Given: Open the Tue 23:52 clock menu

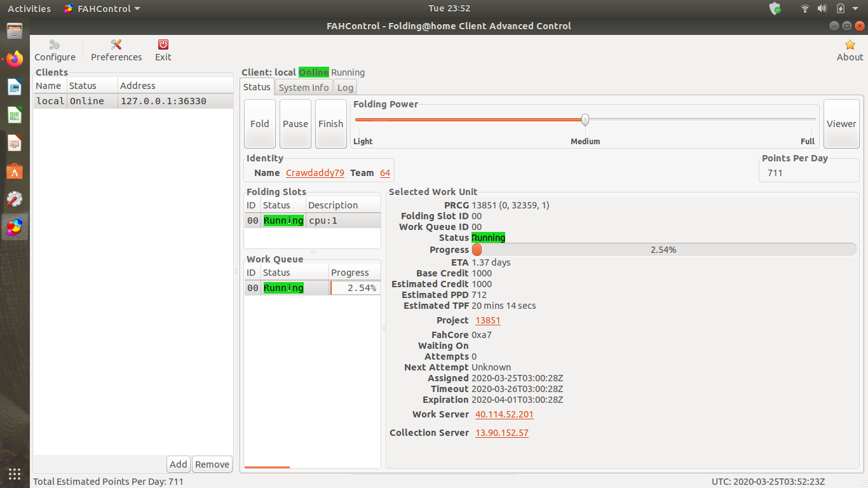Looking at the screenshot, I should (x=449, y=8).
